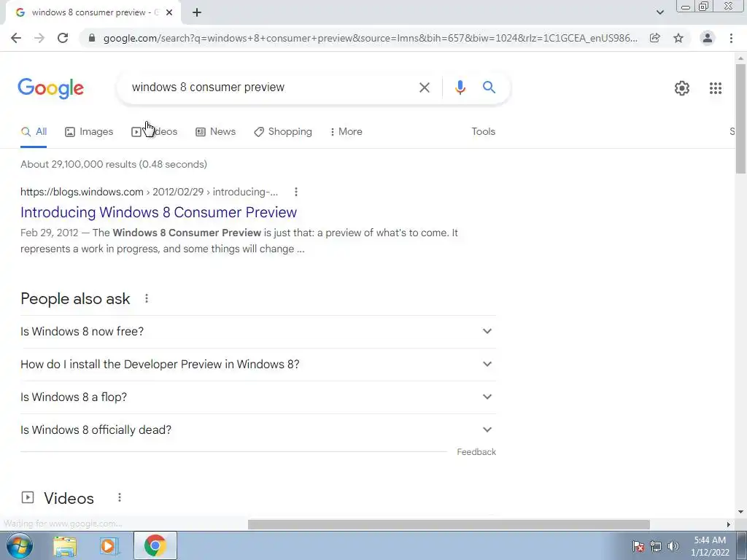Click the network tray icon
The height and width of the screenshot is (560, 747).
656,546
